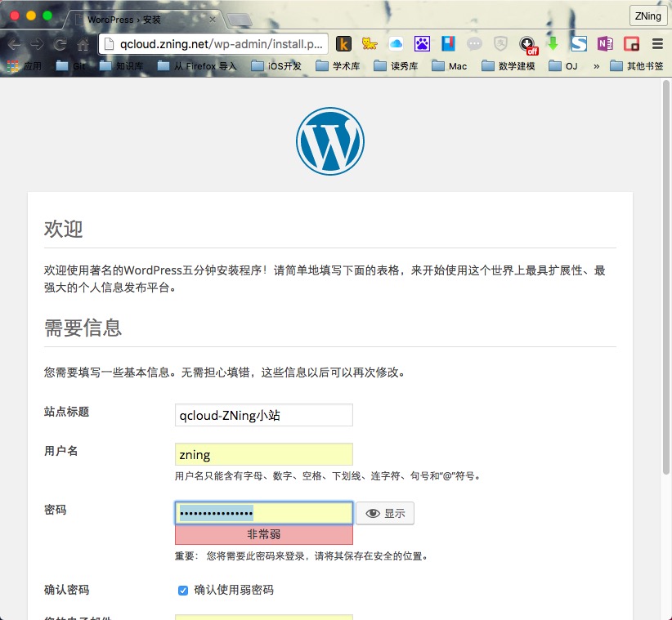Click the orange K extension icon
The height and width of the screenshot is (620, 672).
coord(343,43)
